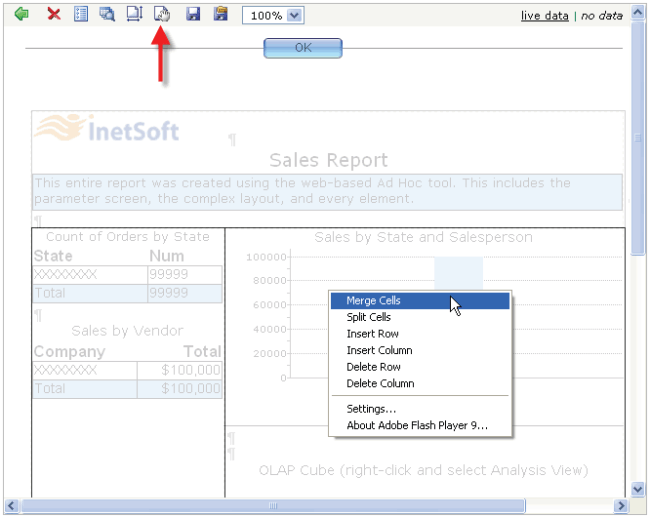Click the vertical scrollbar thumb
Screen dimensions: 650x517
[x=638, y=139]
